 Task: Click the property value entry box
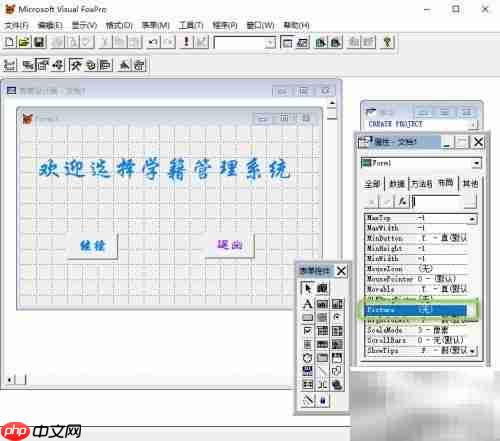click(437, 201)
